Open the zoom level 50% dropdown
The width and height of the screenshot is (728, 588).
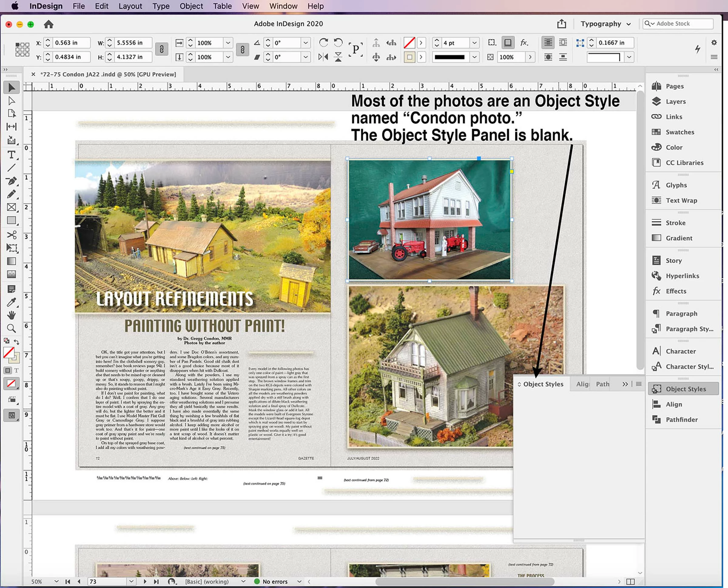pyautogui.click(x=56, y=582)
